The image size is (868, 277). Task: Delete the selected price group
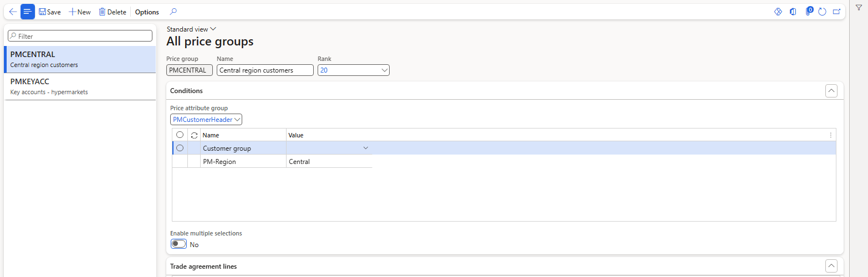(113, 12)
